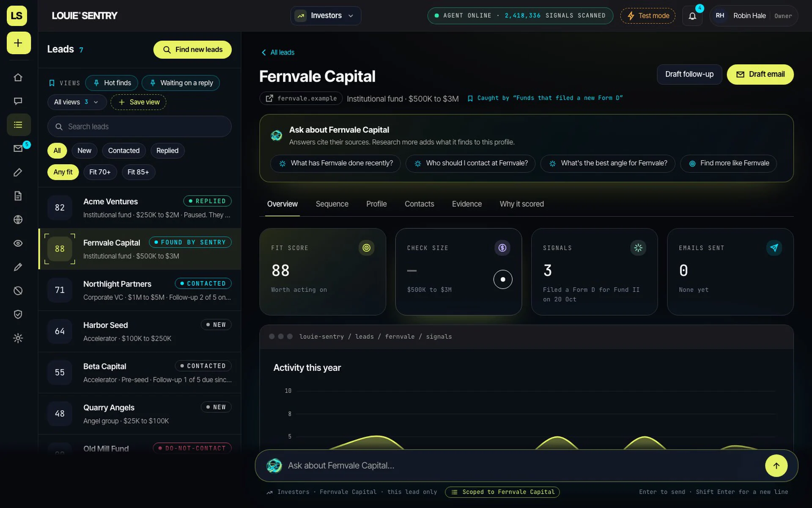Screen dimensions: 812x508
Task: Apply the Fit 85+ filter
Action: (x=138, y=172)
